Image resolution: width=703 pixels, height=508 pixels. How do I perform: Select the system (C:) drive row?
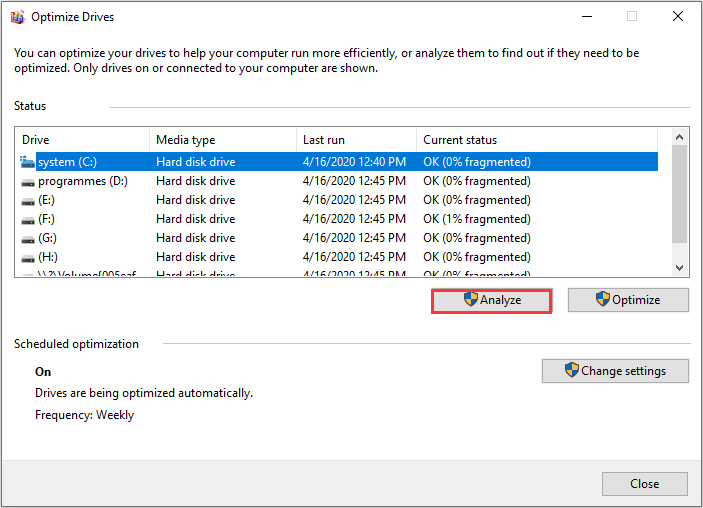337,162
